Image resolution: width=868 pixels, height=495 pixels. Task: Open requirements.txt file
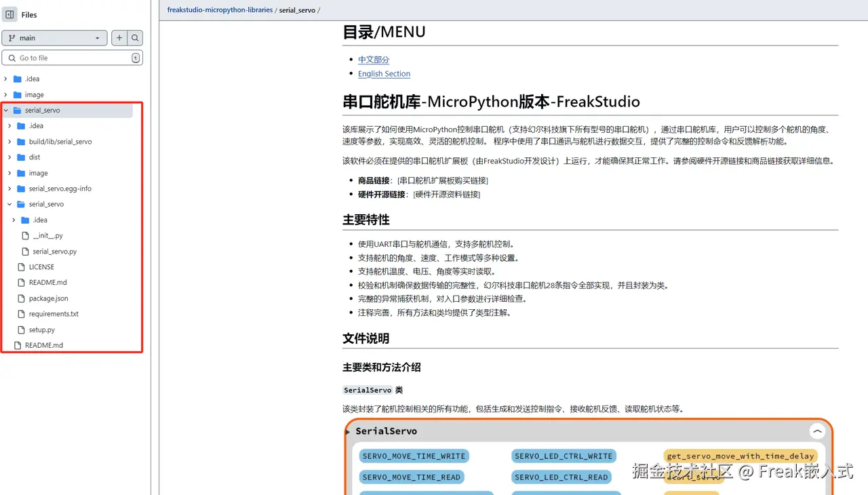point(54,314)
